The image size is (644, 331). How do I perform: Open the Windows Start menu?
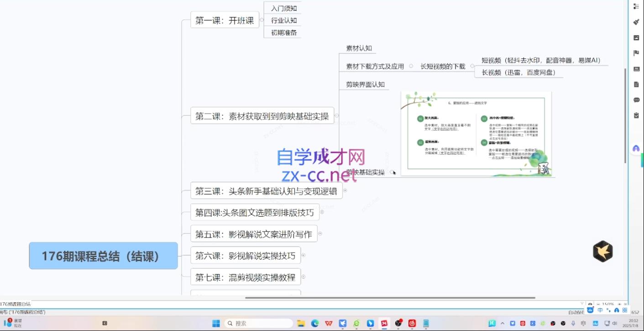point(216,323)
